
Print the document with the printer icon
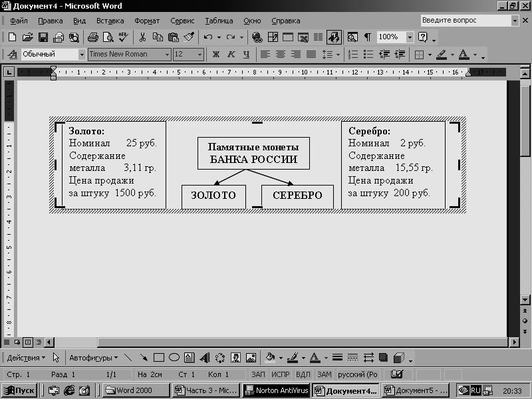point(92,37)
